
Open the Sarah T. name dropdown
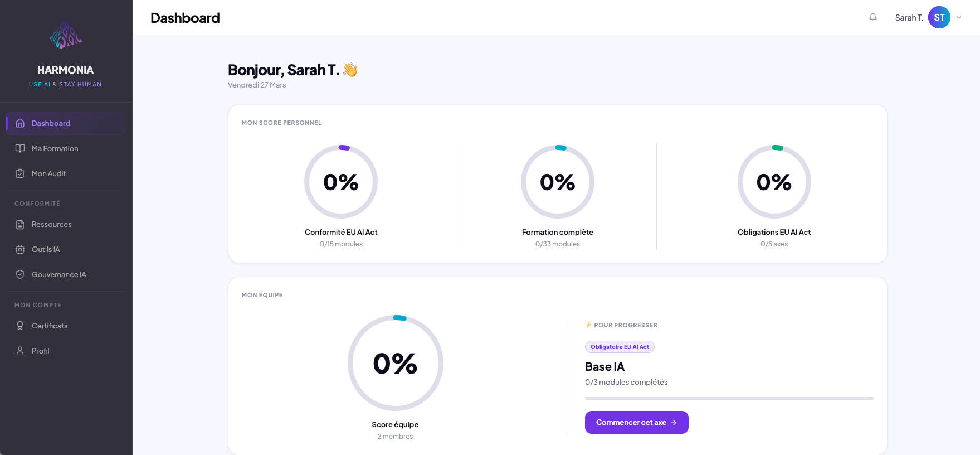point(909,18)
